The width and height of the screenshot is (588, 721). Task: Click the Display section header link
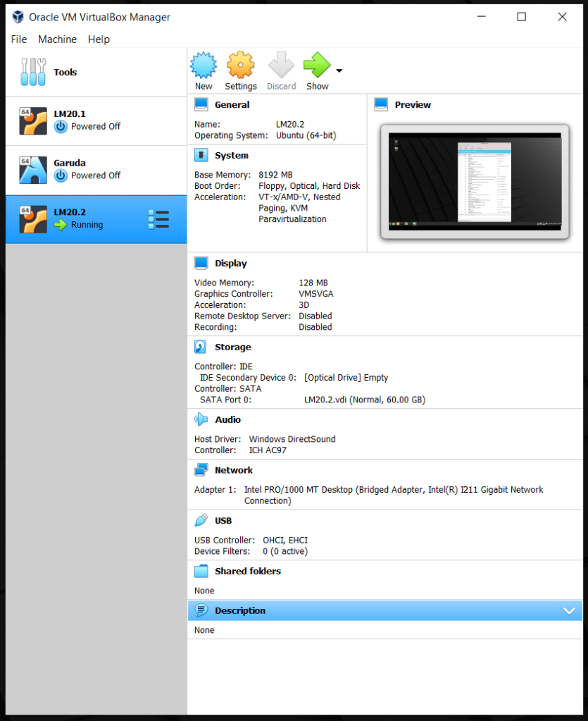tap(231, 263)
